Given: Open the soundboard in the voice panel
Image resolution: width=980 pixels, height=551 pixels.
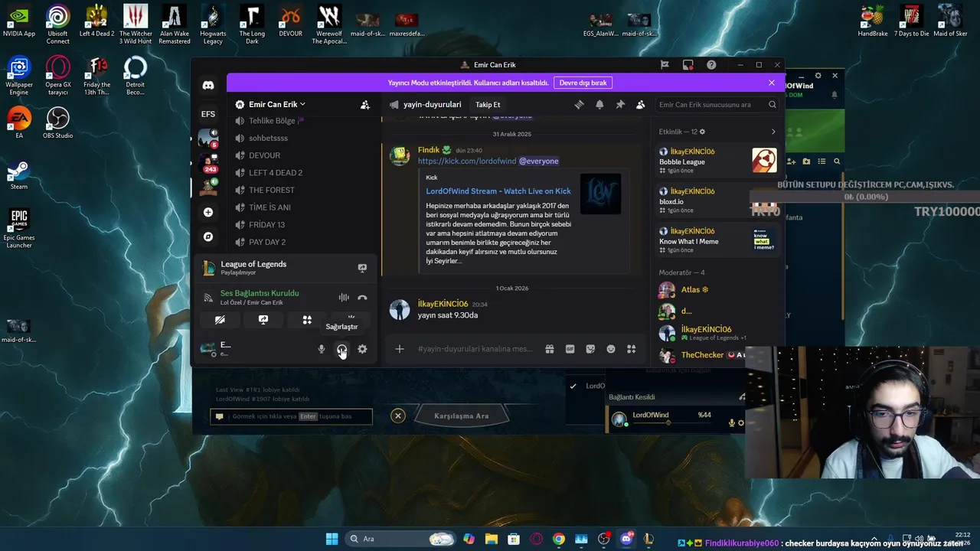Looking at the screenshot, I should coord(351,318).
